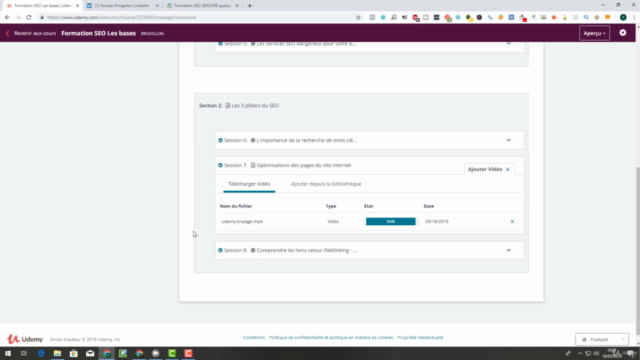Open the Task View taskbar icon

[24, 353]
